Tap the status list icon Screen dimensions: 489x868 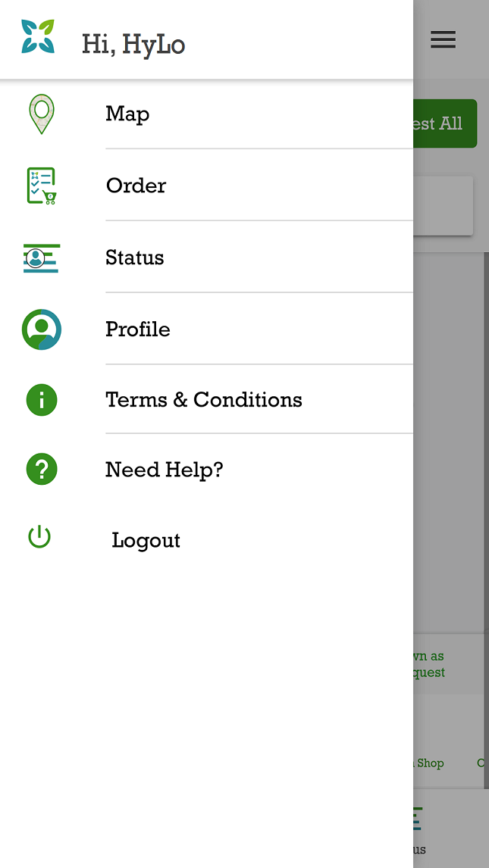coord(41,258)
